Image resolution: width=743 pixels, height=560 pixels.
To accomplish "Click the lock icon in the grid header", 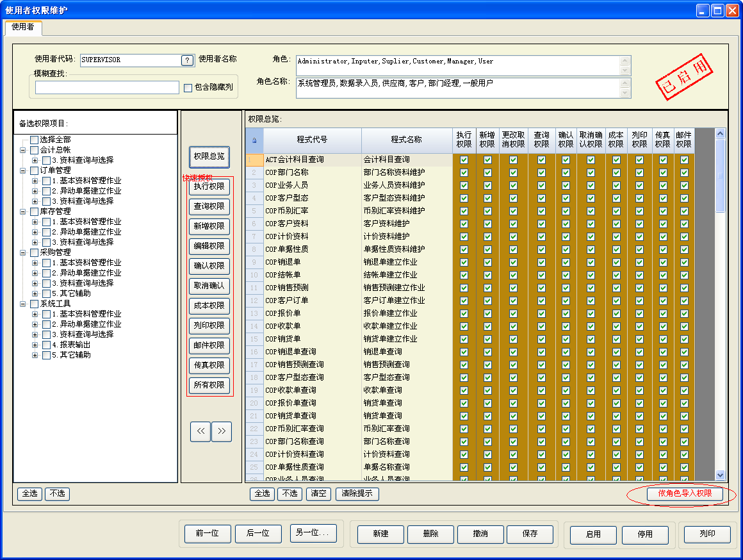I will click(x=254, y=139).
